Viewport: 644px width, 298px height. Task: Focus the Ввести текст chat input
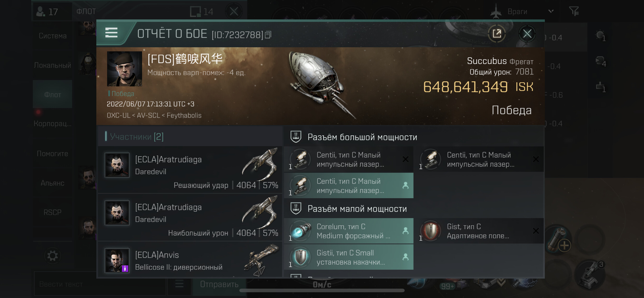100,284
